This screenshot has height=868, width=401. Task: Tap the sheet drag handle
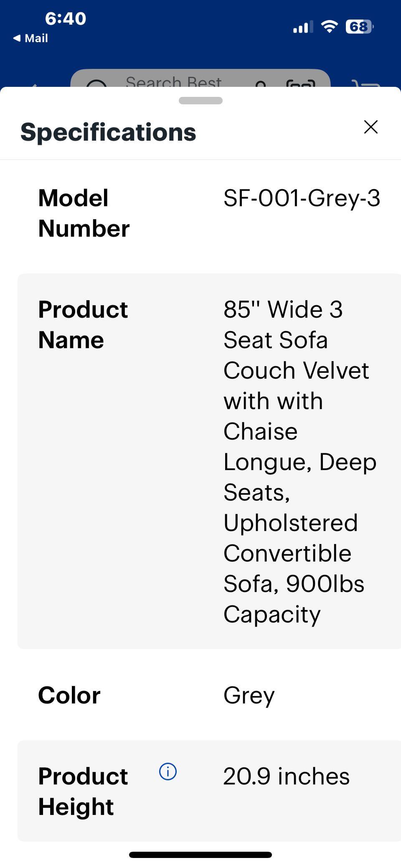(x=200, y=101)
